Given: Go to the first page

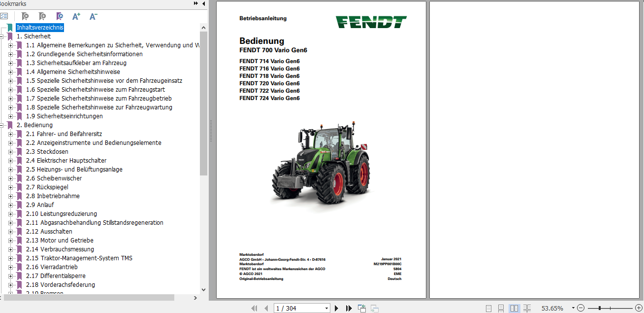Looking at the screenshot, I should (x=254, y=308).
